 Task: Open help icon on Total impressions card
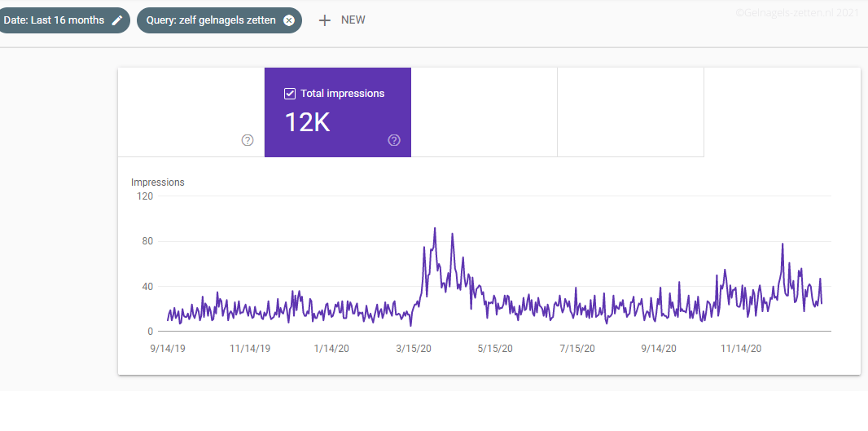pos(394,140)
